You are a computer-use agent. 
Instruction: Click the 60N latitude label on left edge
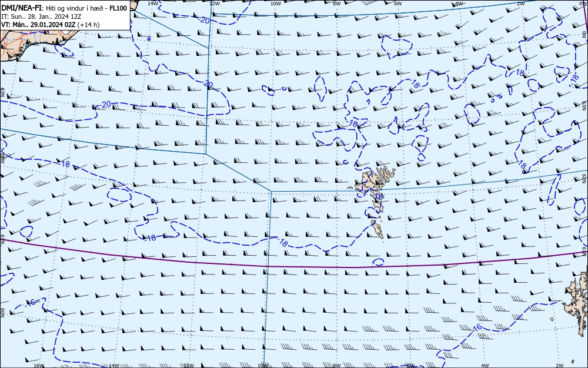tap(2, 313)
